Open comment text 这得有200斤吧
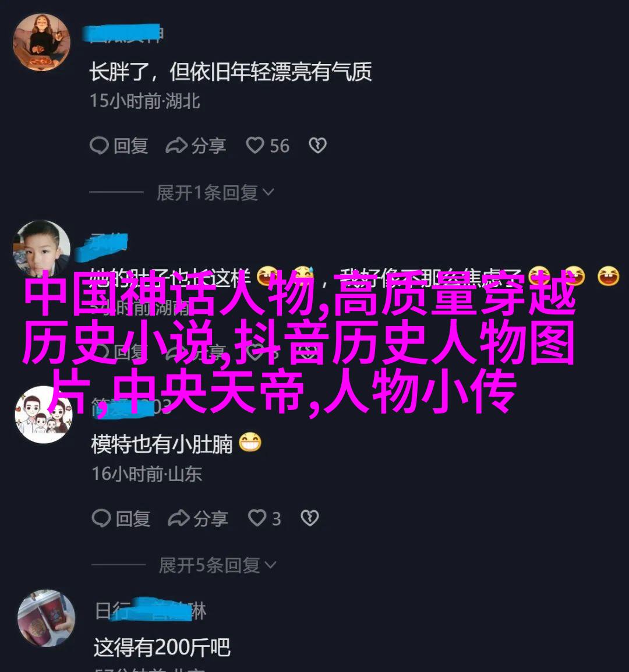The height and width of the screenshot is (672, 629). point(162,647)
